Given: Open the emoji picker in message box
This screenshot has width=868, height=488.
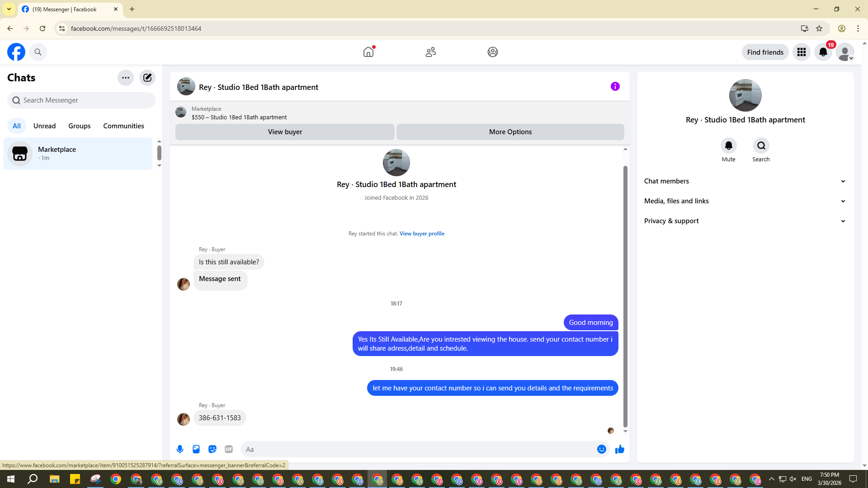Looking at the screenshot, I should click(x=601, y=449).
